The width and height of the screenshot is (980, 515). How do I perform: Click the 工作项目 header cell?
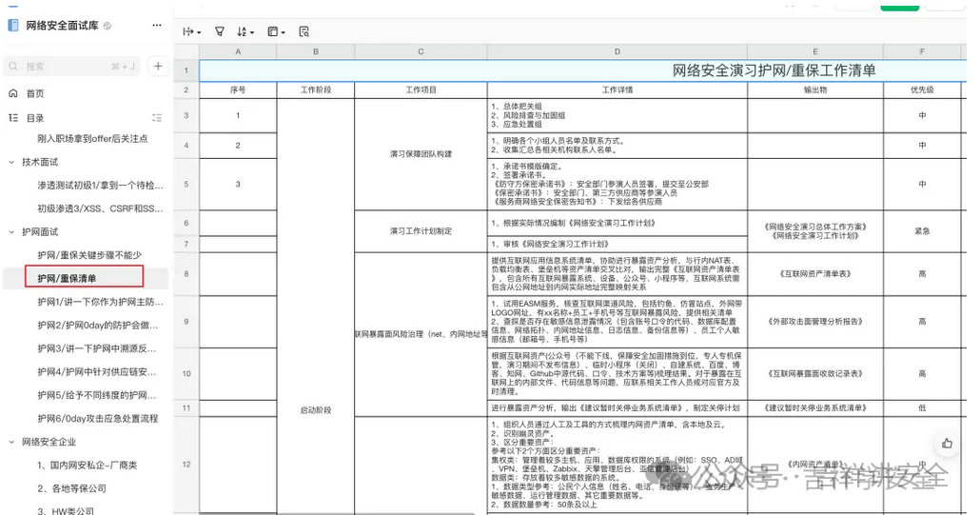point(421,90)
